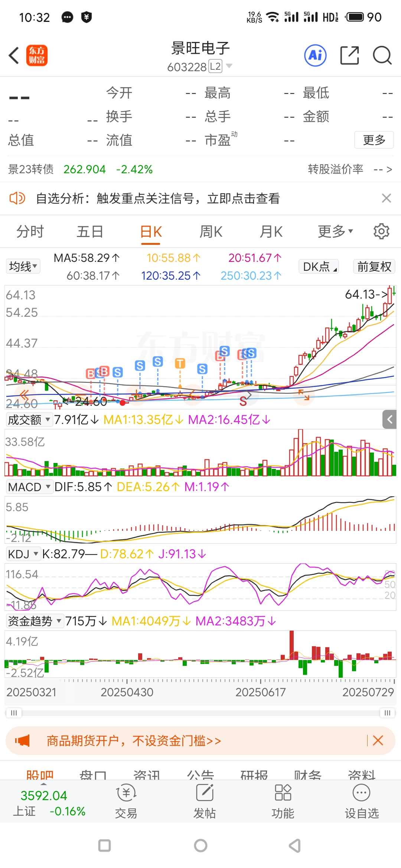Image resolution: width=401 pixels, height=868 pixels.
Task: Open the search magnifier icon
Action: [x=382, y=56]
